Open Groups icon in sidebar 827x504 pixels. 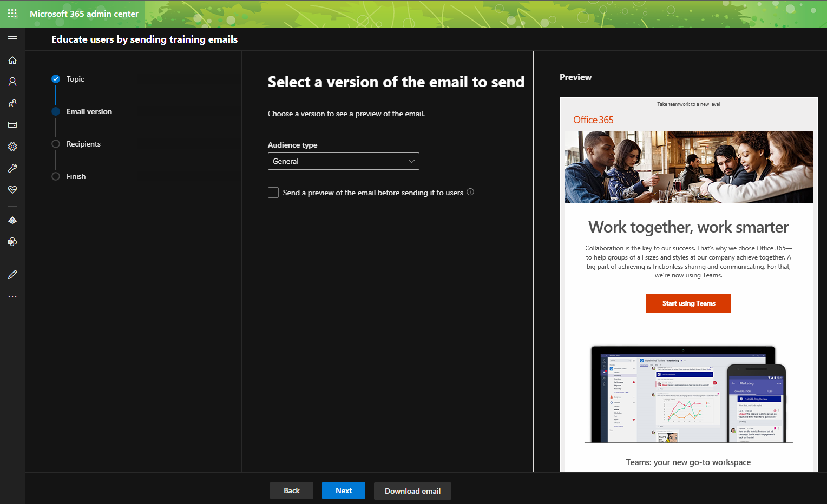tap(12, 103)
